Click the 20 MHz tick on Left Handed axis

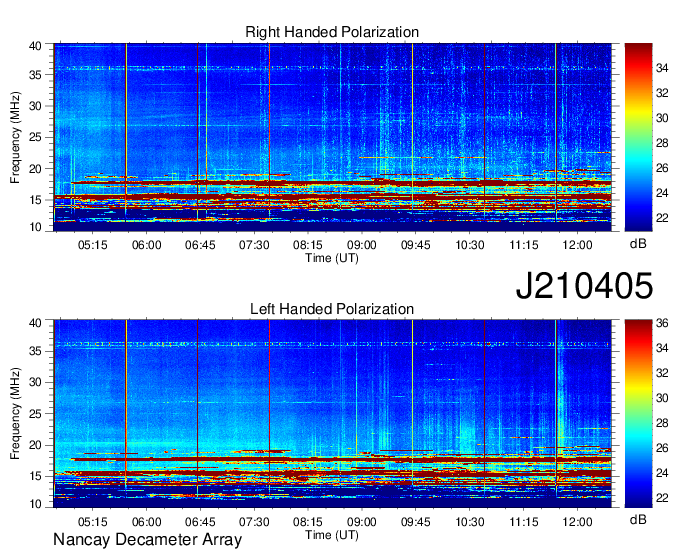point(35,445)
